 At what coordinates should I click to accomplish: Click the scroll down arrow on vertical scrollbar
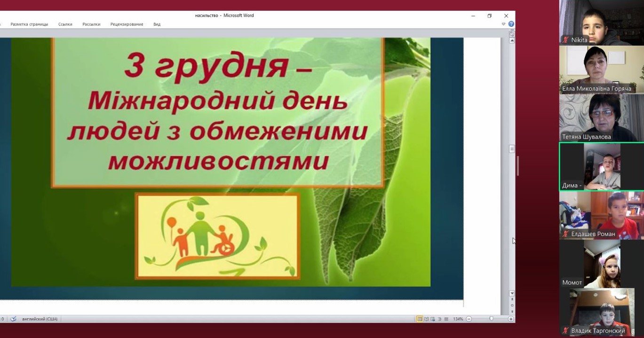pos(512,294)
